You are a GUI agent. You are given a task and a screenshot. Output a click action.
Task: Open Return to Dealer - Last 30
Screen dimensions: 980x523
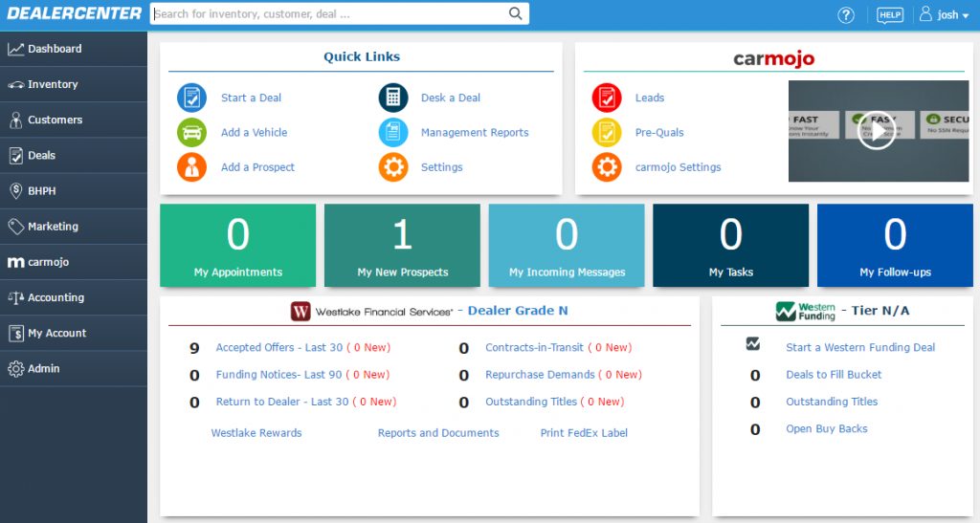282,402
